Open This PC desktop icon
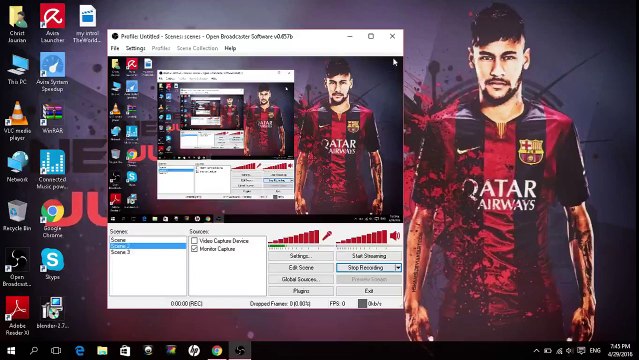This screenshot has width=639, height=360. pos(17,70)
